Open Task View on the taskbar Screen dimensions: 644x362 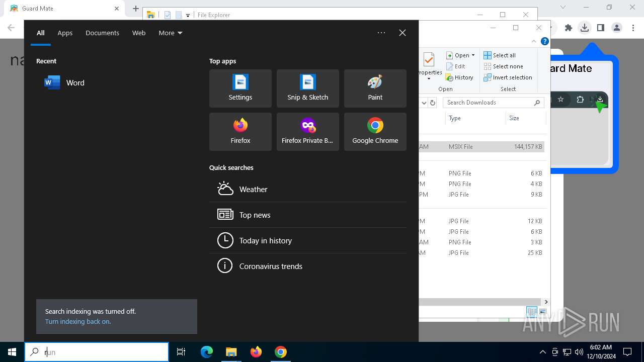(181, 352)
